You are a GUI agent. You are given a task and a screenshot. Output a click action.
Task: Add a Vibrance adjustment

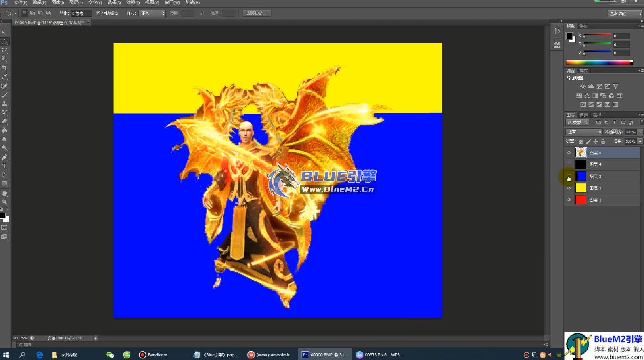pos(616,86)
